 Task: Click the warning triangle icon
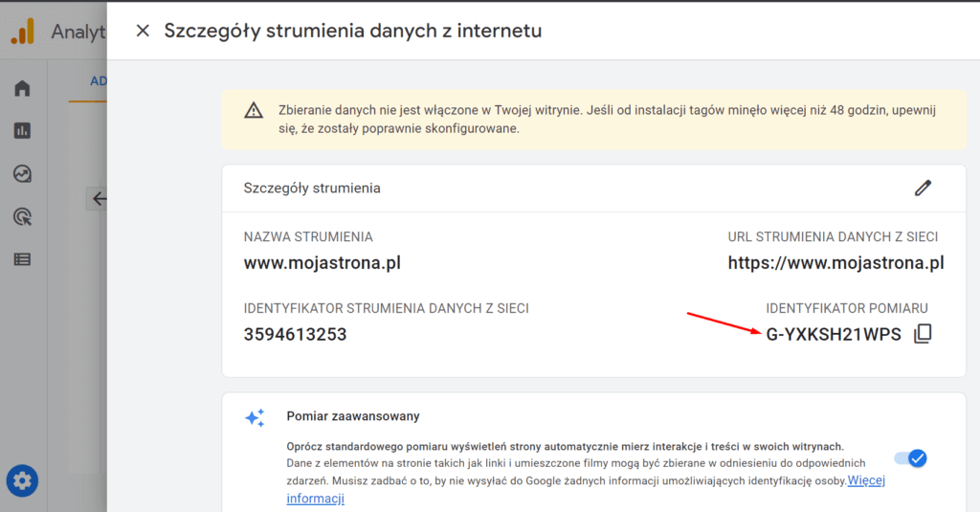[253, 111]
